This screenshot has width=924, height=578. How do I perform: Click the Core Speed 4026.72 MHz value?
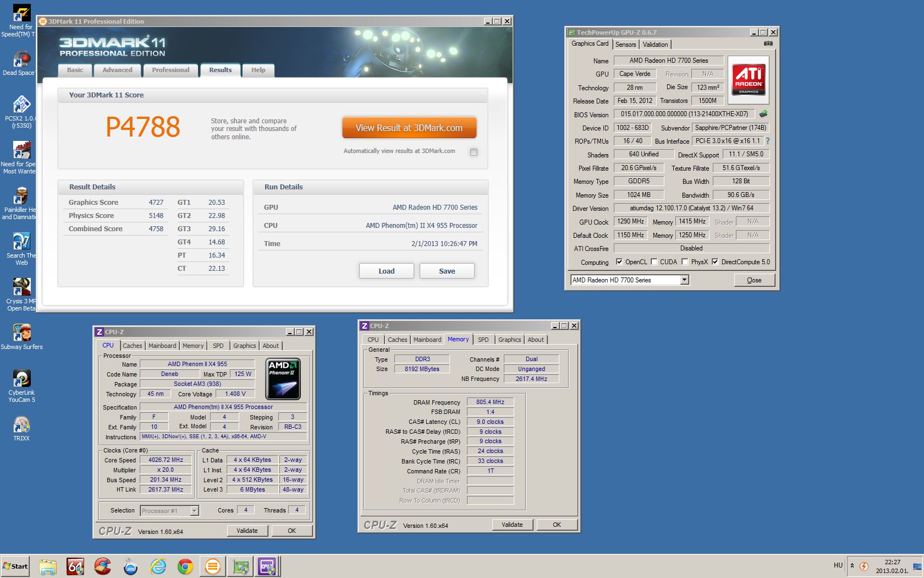166,460
